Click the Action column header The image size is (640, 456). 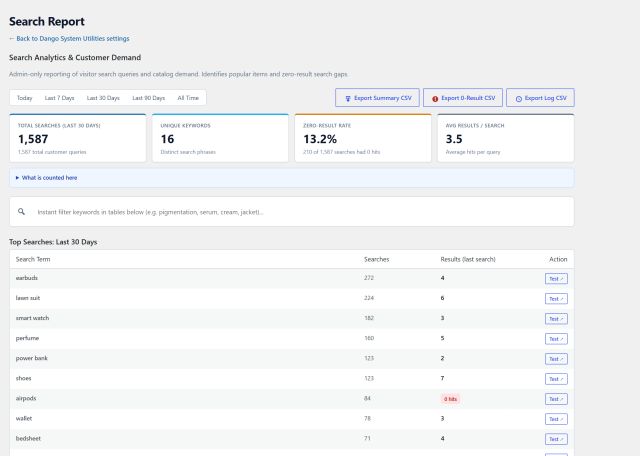pyautogui.click(x=558, y=259)
